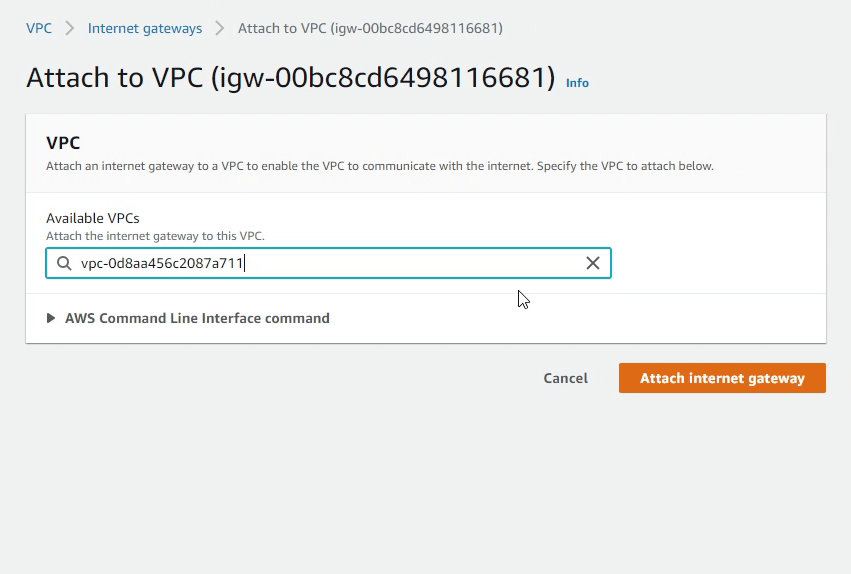The image size is (851, 574).
Task: Navigate to Internet gateways breadcrumb
Action: click(x=145, y=28)
